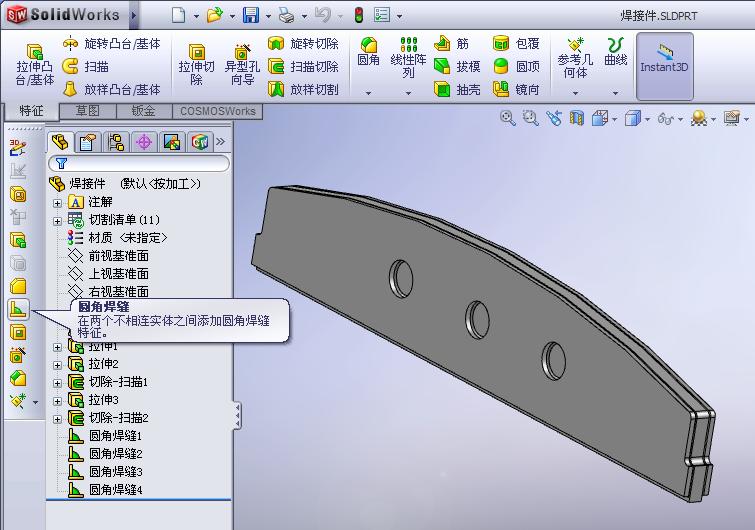
Task: Click View Settings monitor icon
Action: 731,117
